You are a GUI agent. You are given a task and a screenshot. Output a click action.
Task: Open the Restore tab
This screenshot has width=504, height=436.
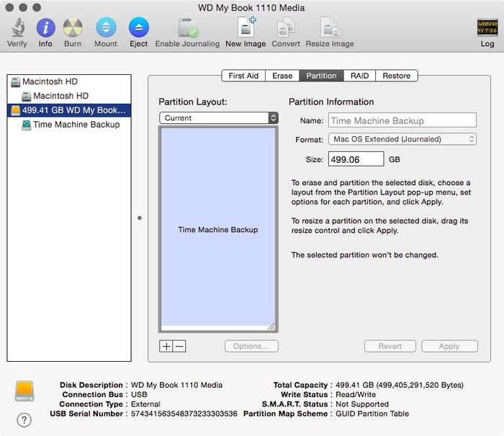coord(397,76)
